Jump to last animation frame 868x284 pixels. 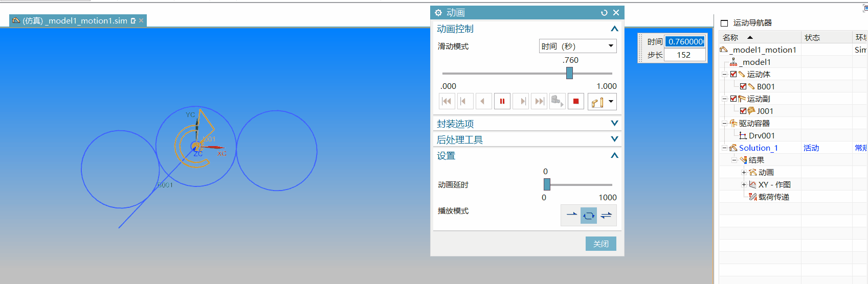tap(539, 101)
